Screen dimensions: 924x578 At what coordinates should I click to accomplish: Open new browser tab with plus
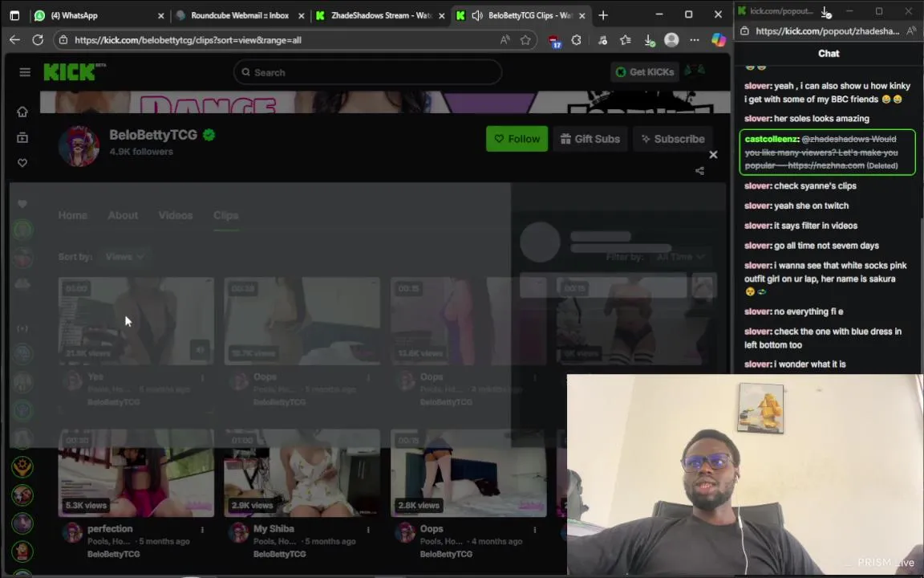pyautogui.click(x=603, y=15)
